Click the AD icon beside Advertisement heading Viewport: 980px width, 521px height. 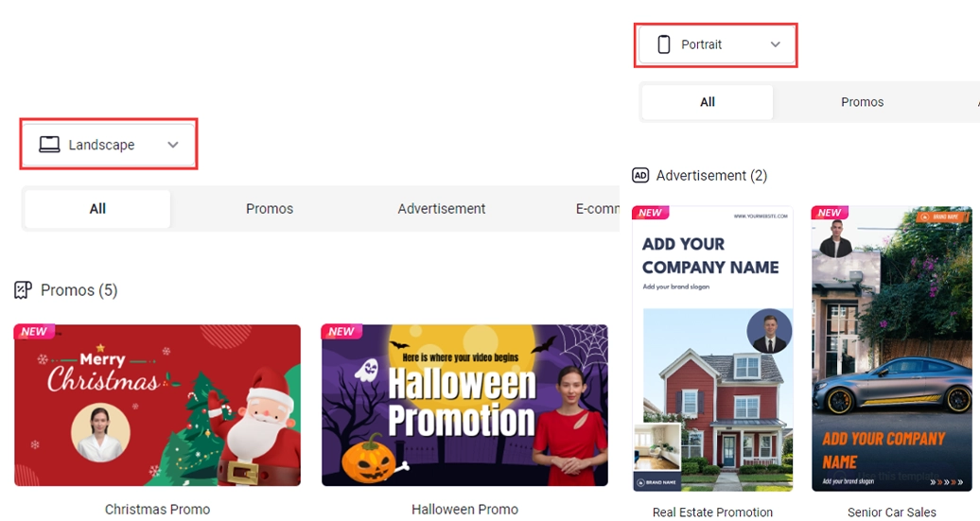coord(640,175)
